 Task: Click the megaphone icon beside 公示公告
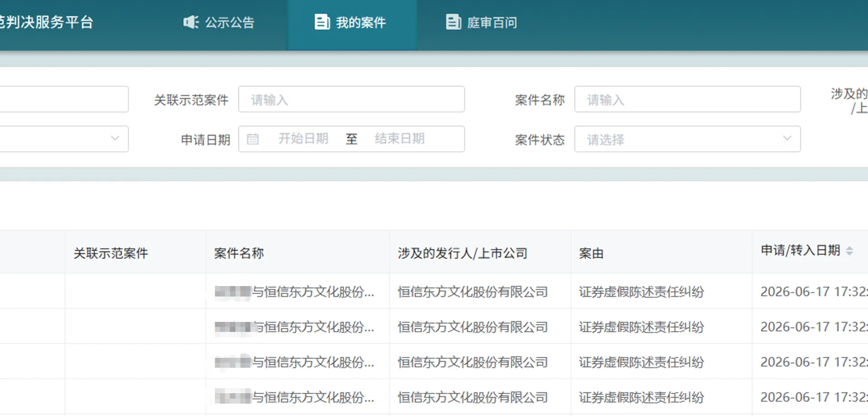(191, 22)
